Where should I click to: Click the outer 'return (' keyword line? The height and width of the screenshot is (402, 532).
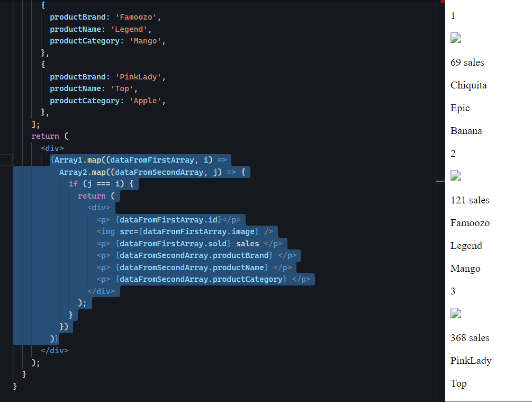[x=50, y=136]
